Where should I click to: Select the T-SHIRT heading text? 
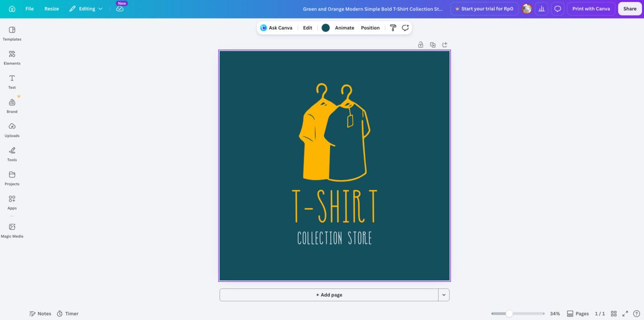click(335, 206)
